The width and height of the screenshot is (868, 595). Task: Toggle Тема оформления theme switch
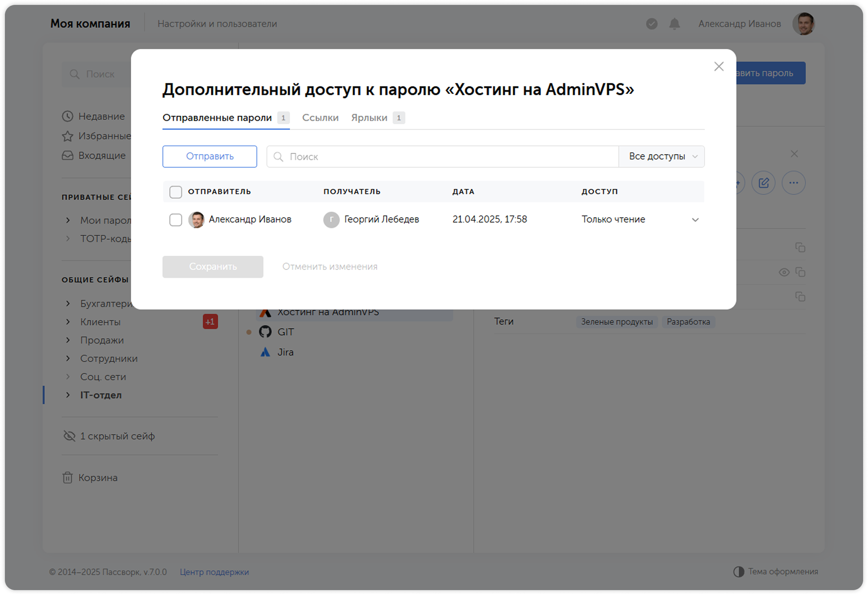(775, 572)
